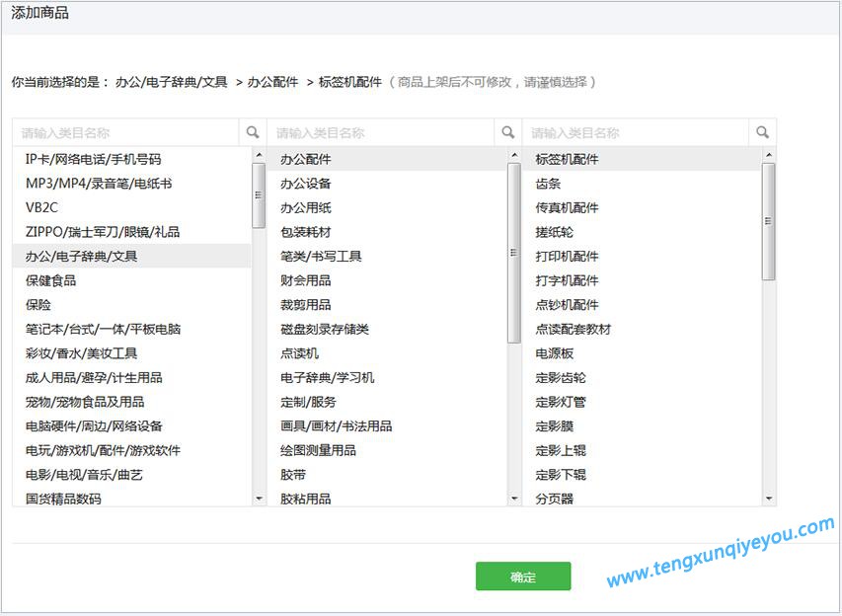Select subcategory 办公设备

click(387, 184)
